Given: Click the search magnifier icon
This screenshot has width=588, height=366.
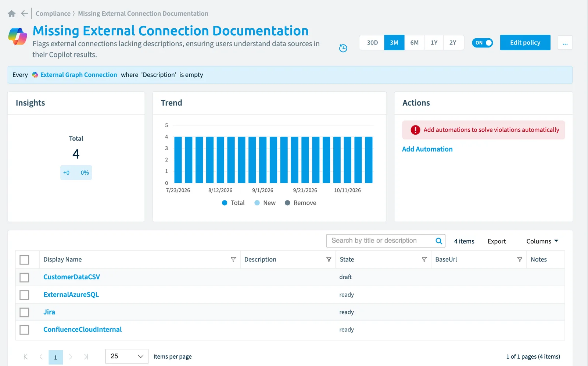Looking at the screenshot, I should pos(439,241).
